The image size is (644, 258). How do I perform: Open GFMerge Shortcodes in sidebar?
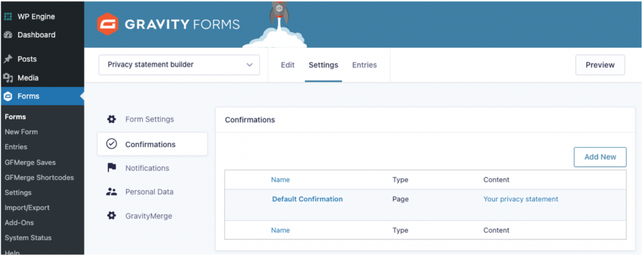click(x=39, y=177)
